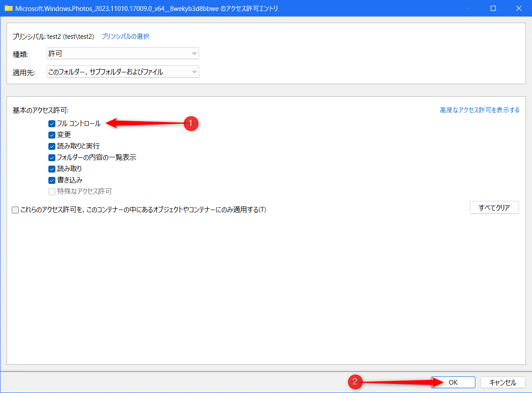The width and height of the screenshot is (532, 393).
Task: Toggle the 読み取り permission checkbox
Action: point(52,169)
